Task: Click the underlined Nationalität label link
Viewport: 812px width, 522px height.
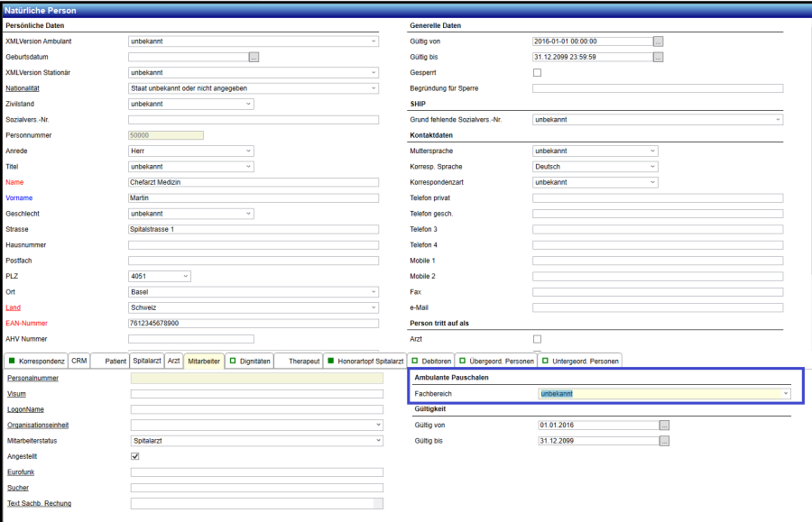Action: click(24, 88)
